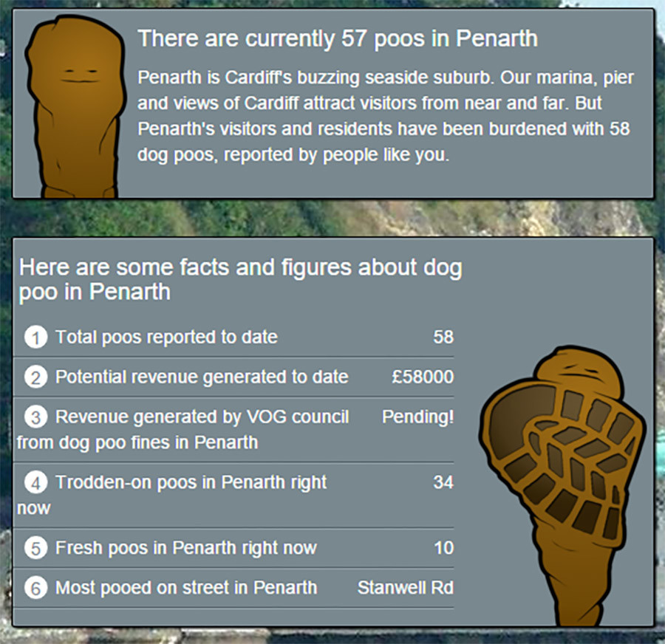Select the number 4 circle badge

click(35, 483)
